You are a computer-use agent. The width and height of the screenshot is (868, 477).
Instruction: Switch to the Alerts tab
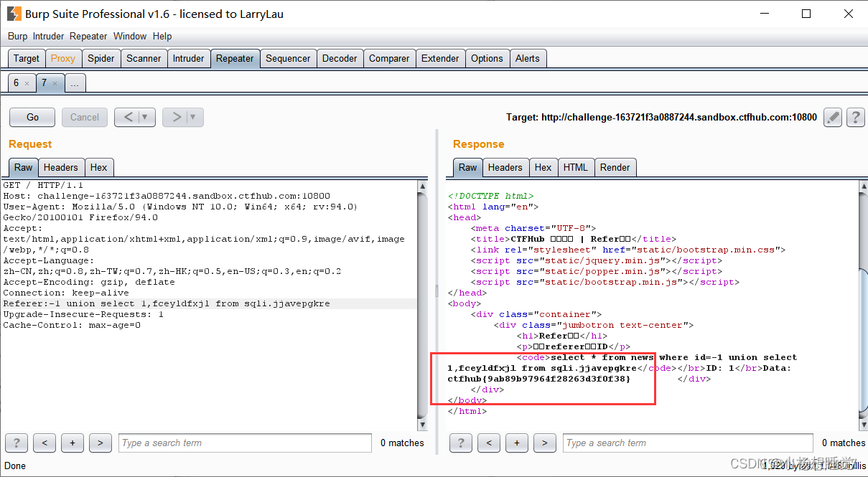528,59
